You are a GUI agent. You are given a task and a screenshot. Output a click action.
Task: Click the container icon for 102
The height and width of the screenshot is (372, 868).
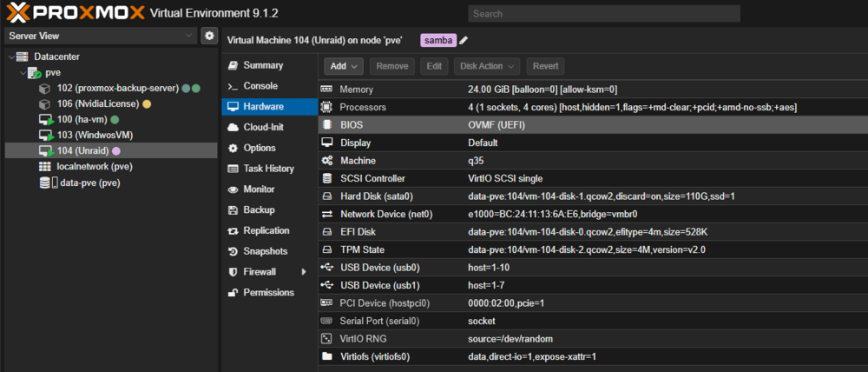pos(44,88)
